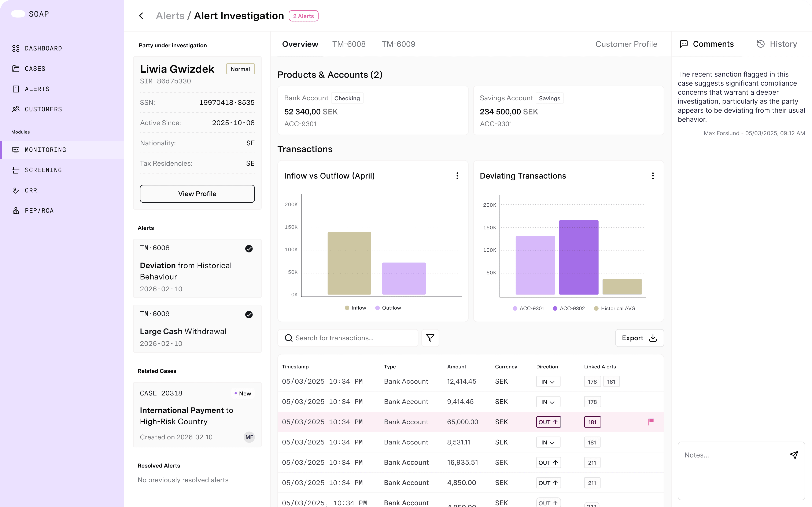Send note with paper plane icon
This screenshot has height=507, width=812.
click(x=794, y=455)
